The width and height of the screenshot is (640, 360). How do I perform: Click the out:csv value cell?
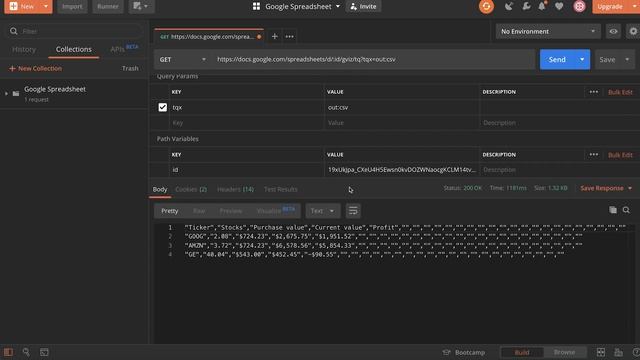pyautogui.click(x=402, y=107)
